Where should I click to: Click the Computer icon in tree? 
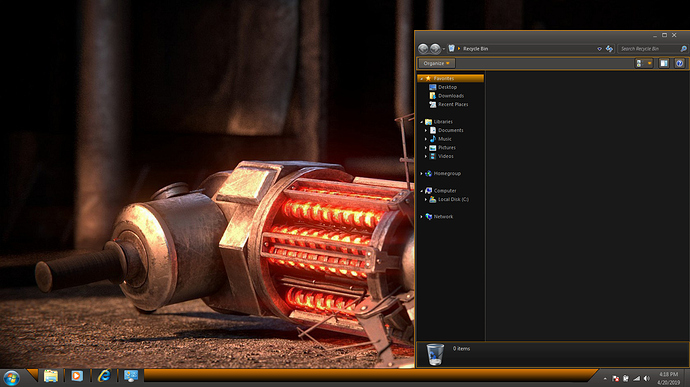point(428,191)
